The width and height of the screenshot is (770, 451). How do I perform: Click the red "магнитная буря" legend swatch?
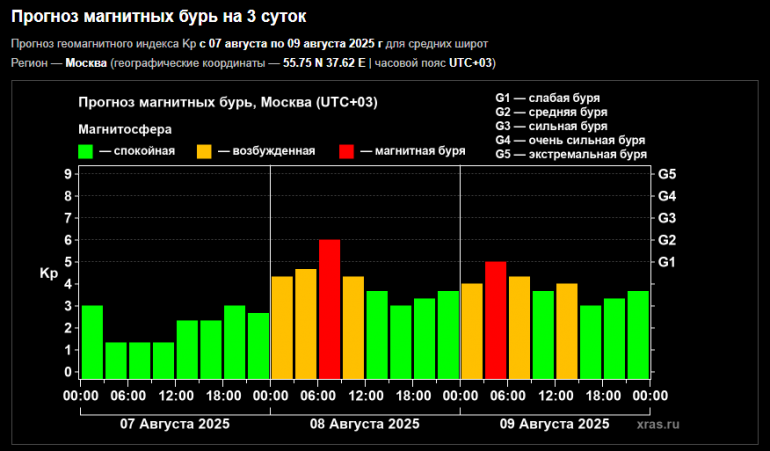tap(346, 151)
